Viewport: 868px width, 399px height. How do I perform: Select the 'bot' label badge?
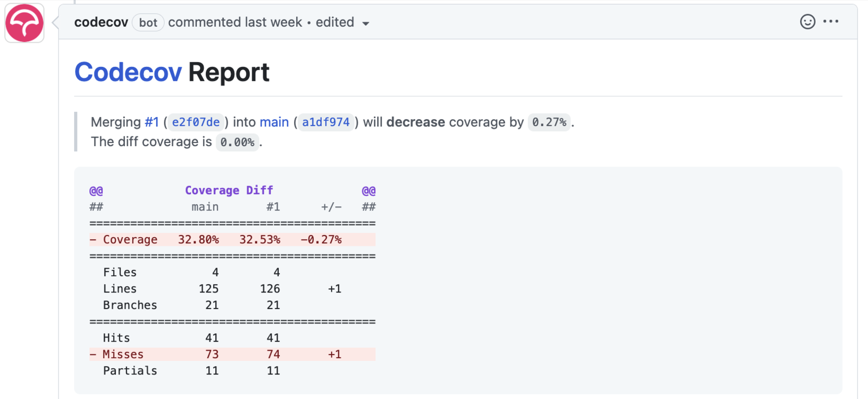point(148,22)
